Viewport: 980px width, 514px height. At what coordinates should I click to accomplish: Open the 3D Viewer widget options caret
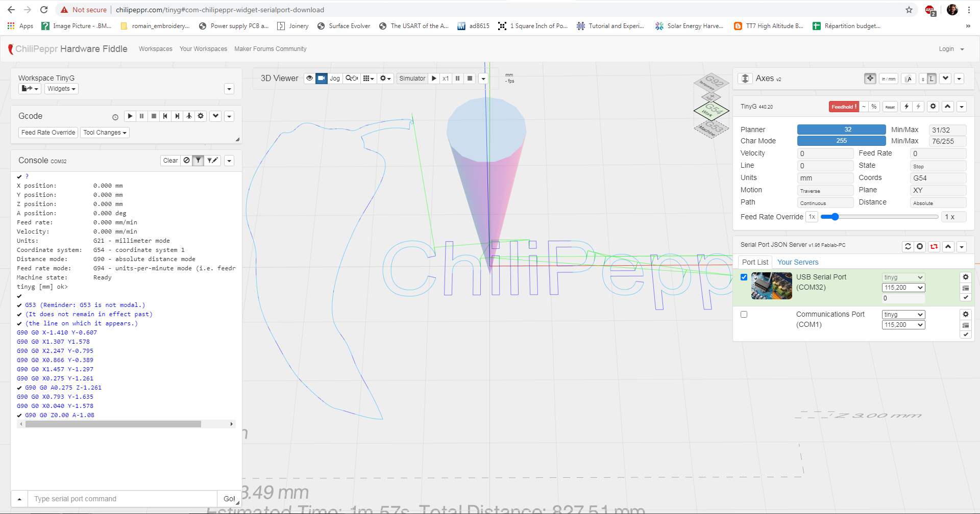pyautogui.click(x=483, y=79)
